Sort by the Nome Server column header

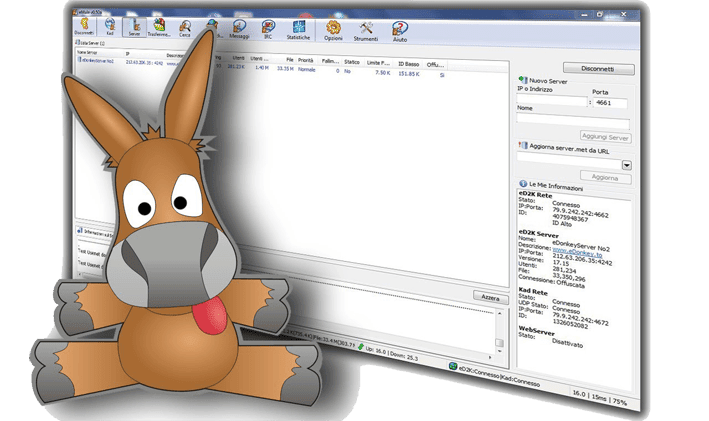click(x=87, y=52)
